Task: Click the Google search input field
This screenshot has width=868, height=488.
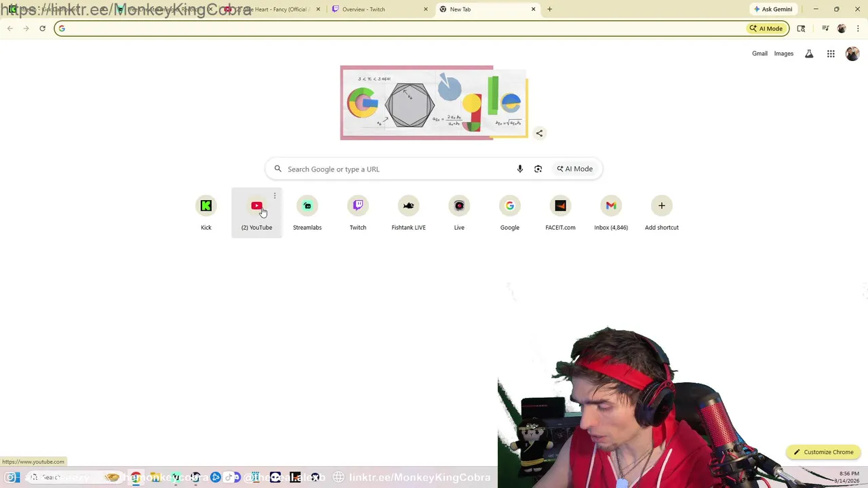Action: click(x=397, y=169)
